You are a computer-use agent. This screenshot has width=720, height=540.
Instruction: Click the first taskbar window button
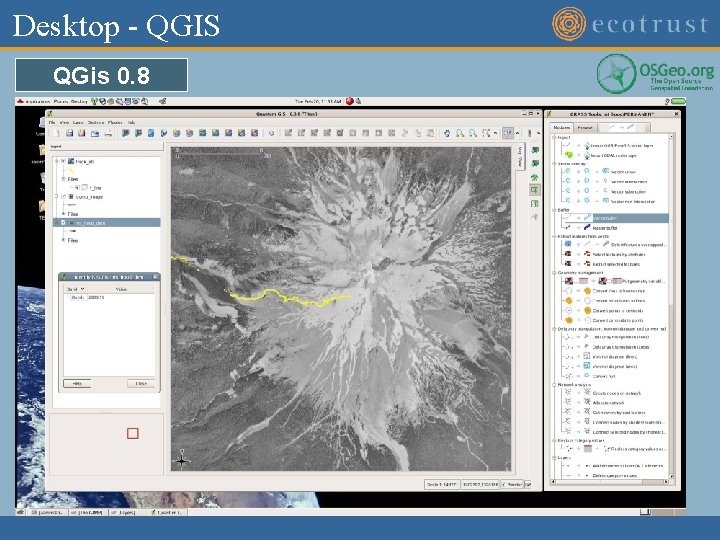[48, 512]
